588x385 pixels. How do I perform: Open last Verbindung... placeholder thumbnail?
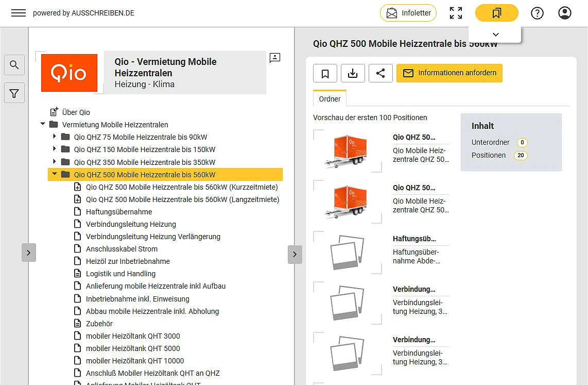click(x=347, y=354)
